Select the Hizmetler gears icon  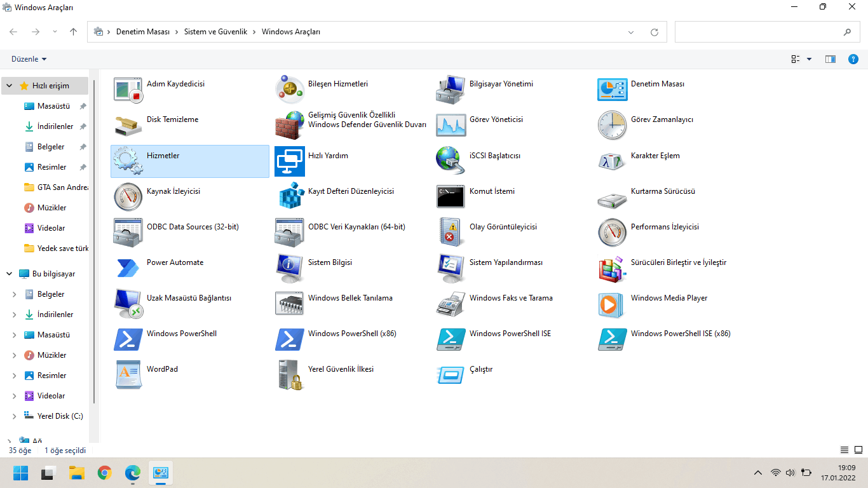(x=128, y=161)
